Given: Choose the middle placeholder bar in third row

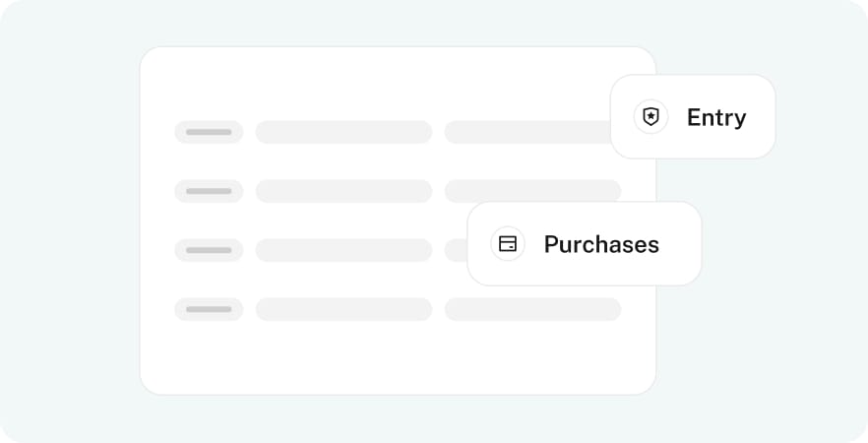Looking at the screenshot, I should coord(343,250).
